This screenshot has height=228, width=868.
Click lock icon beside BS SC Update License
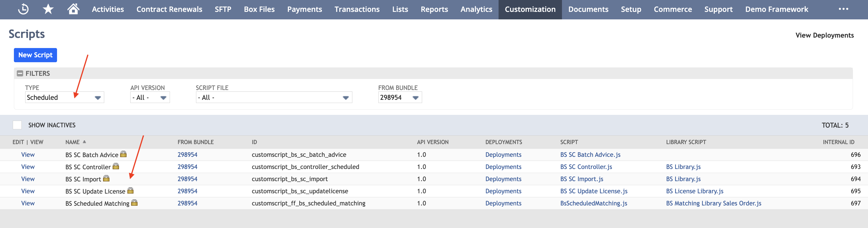pyautogui.click(x=130, y=191)
